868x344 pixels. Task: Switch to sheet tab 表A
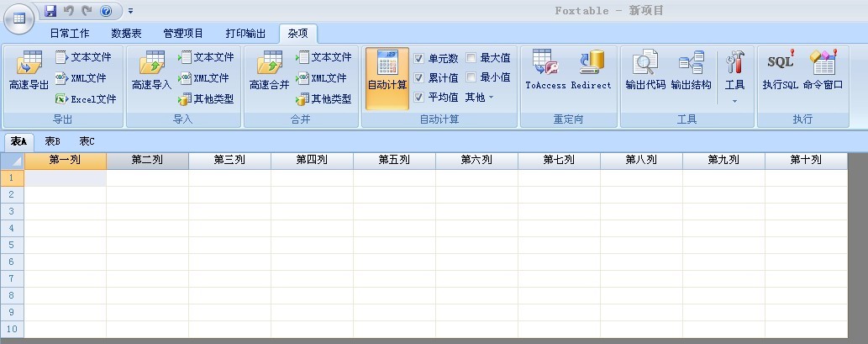(x=18, y=142)
